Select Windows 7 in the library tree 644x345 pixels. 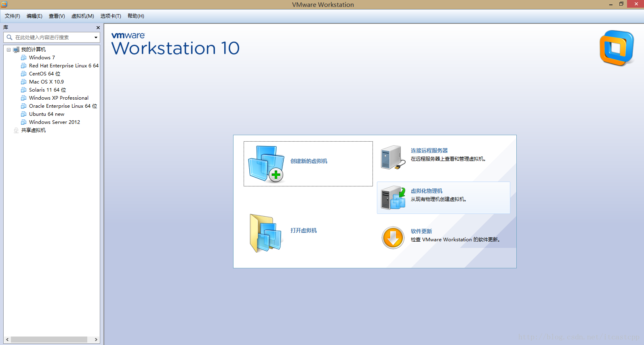click(x=42, y=57)
